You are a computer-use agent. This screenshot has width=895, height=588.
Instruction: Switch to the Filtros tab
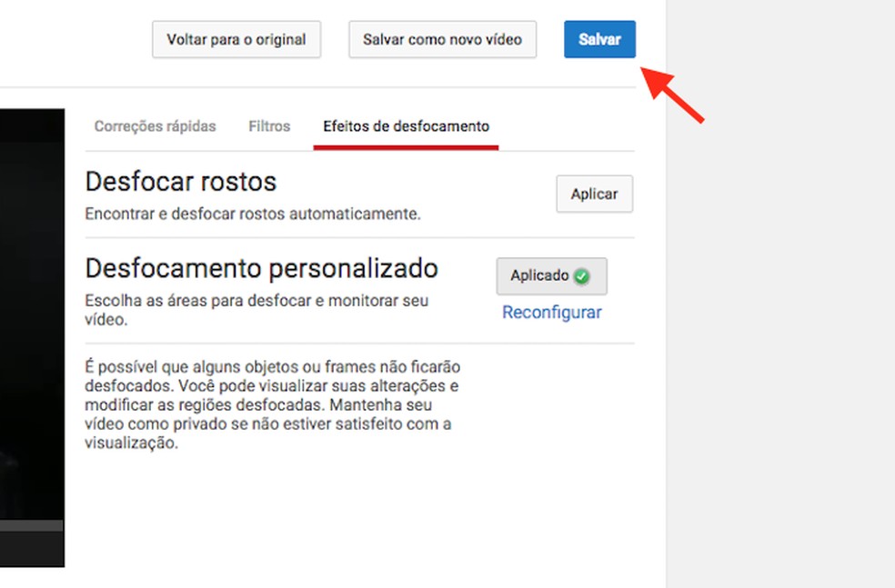(x=268, y=126)
